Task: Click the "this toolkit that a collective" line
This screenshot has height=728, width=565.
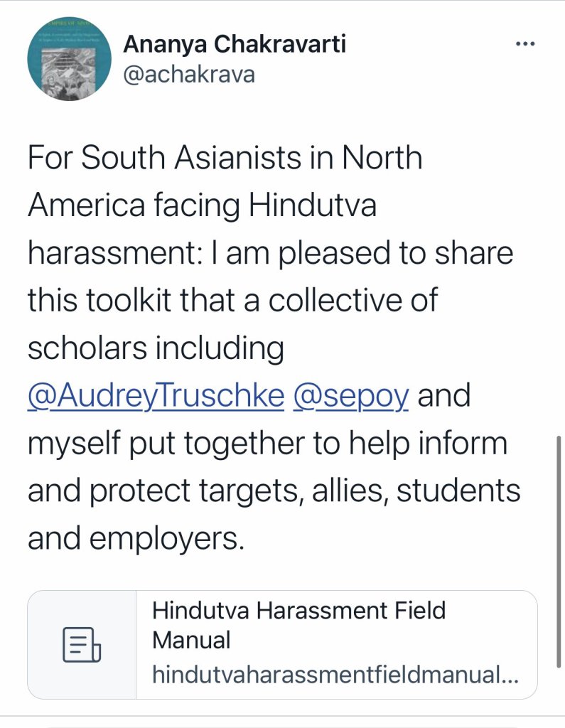Action: tap(232, 301)
